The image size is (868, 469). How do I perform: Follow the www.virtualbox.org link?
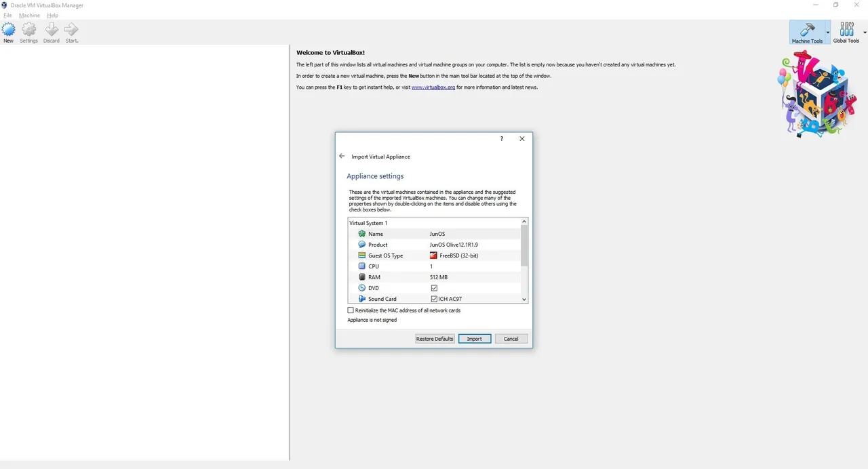pos(433,87)
